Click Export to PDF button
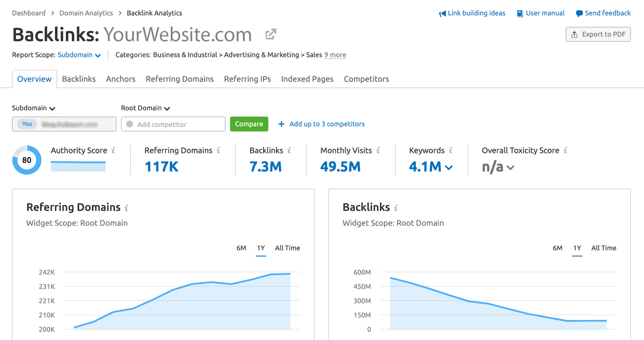 [598, 34]
